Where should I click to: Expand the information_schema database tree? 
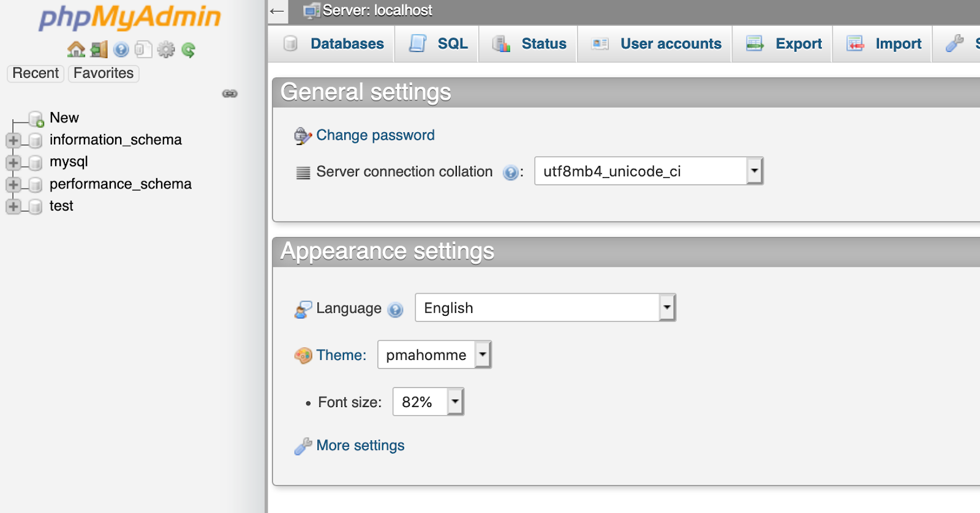(x=13, y=140)
